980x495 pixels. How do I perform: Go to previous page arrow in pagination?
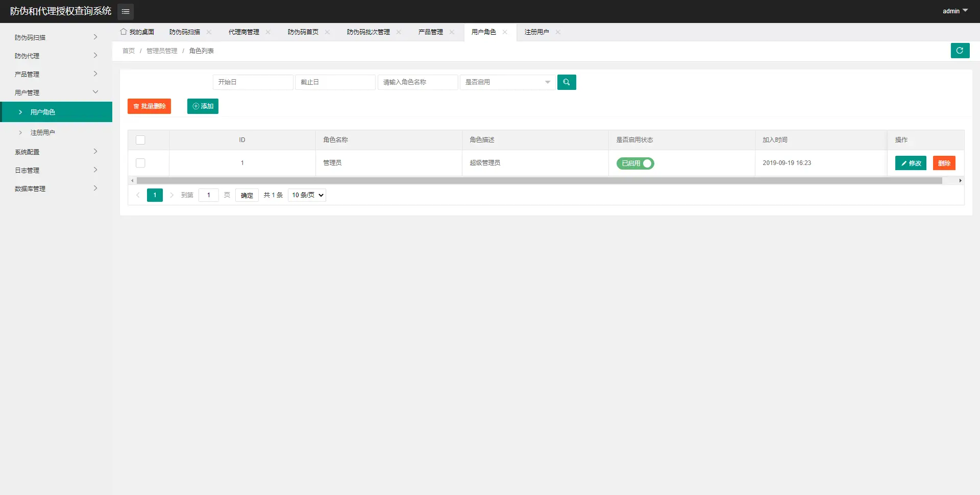tap(138, 195)
